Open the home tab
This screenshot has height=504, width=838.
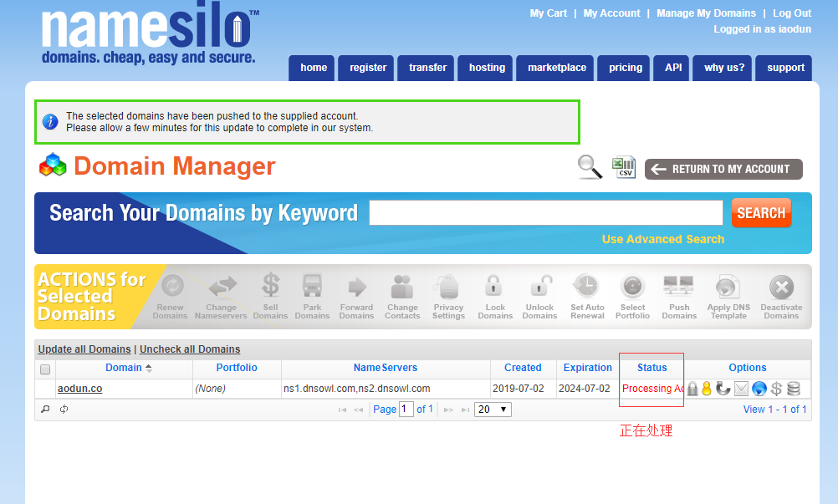pos(312,68)
